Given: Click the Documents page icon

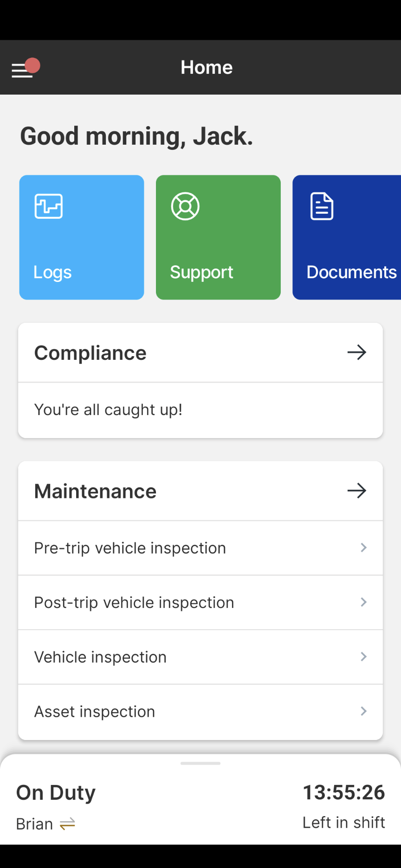Looking at the screenshot, I should [x=322, y=206].
